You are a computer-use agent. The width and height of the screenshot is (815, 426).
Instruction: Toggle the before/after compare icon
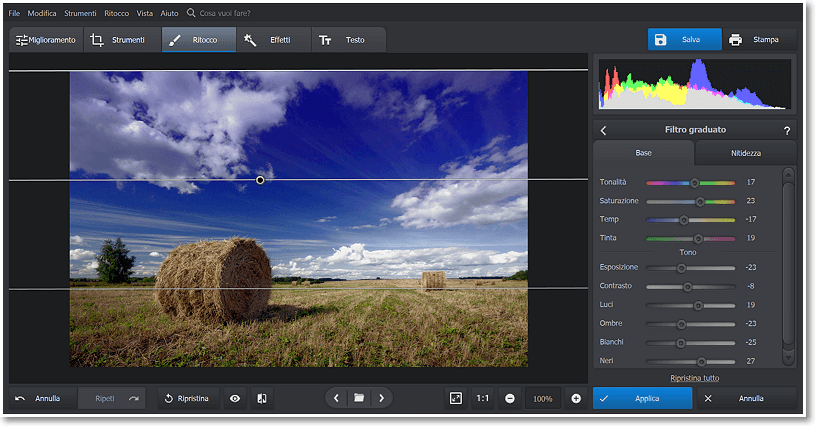coord(262,398)
